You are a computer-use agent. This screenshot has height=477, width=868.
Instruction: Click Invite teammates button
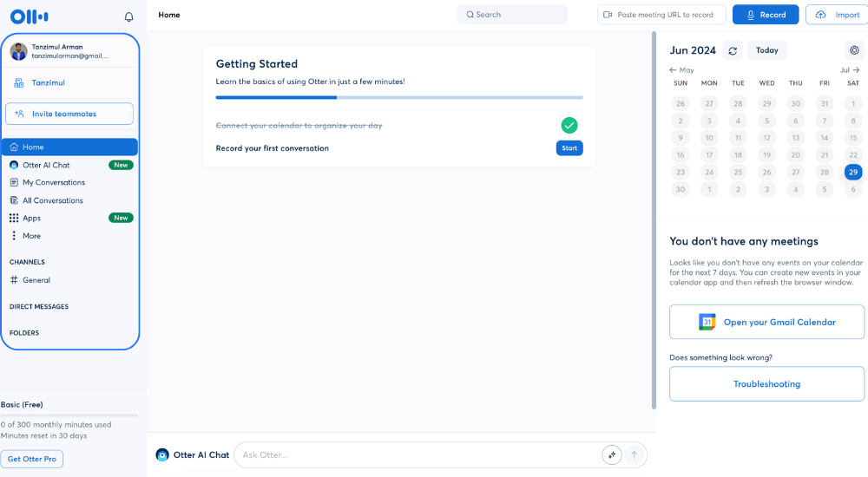tap(69, 114)
